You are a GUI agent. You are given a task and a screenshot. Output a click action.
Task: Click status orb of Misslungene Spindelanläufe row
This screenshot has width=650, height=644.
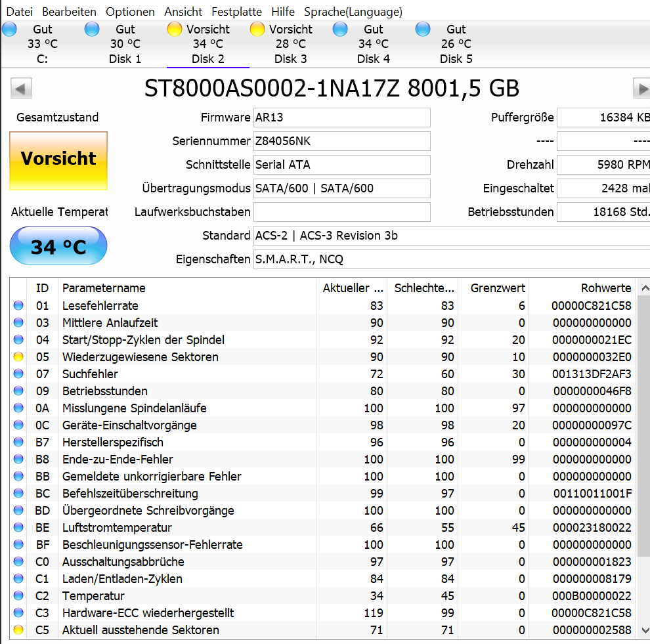click(18, 408)
